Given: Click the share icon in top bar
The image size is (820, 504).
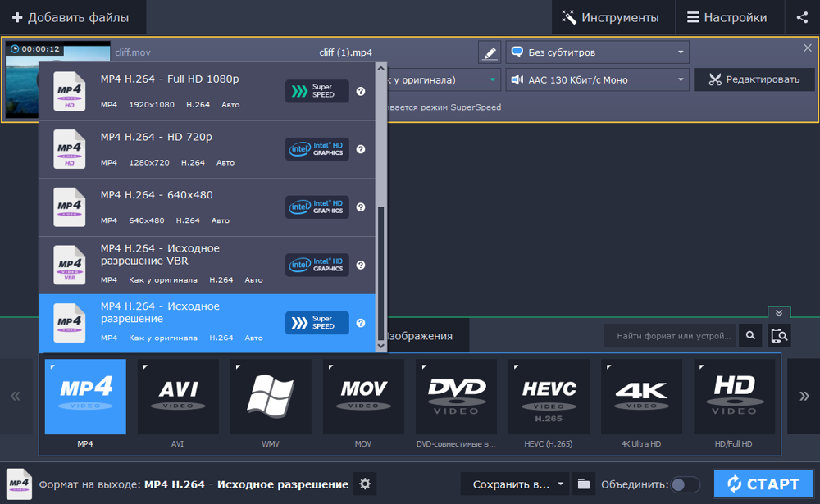Looking at the screenshot, I should coord(802,17).
